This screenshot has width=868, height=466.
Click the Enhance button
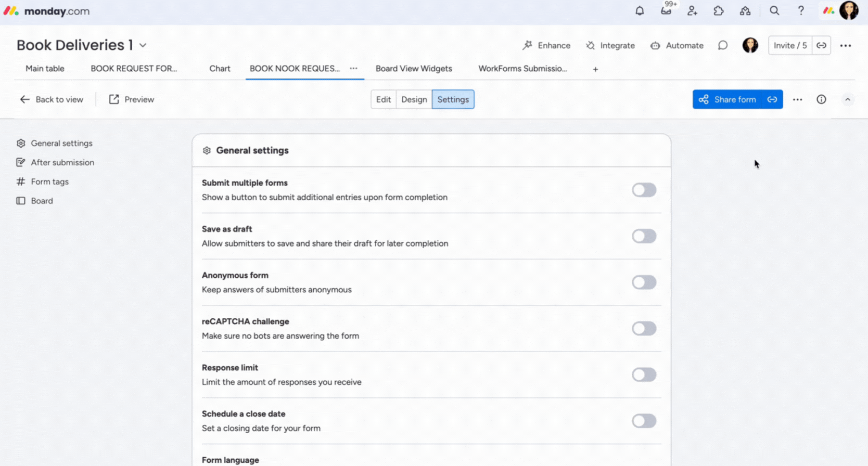coord(546,45)
